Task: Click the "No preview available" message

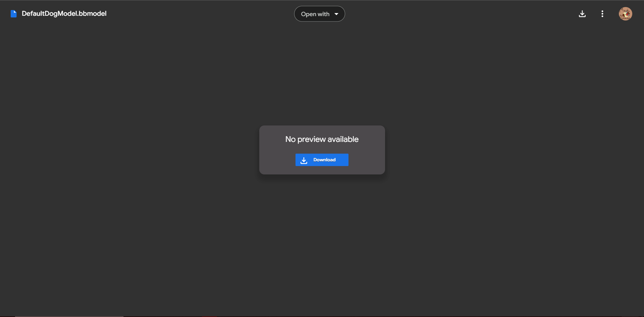Action: pyautogui.click(x=322, y=139)
